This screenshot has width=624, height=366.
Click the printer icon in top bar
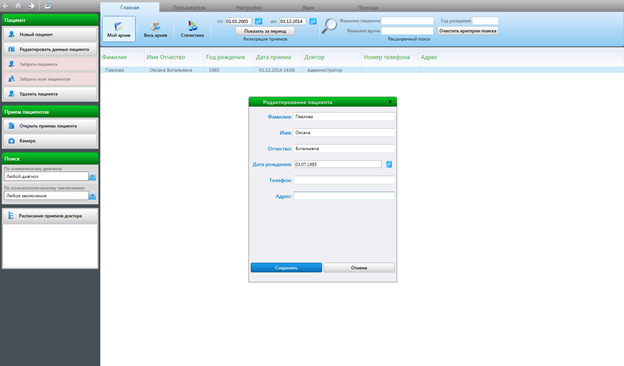tap(48, 6)
